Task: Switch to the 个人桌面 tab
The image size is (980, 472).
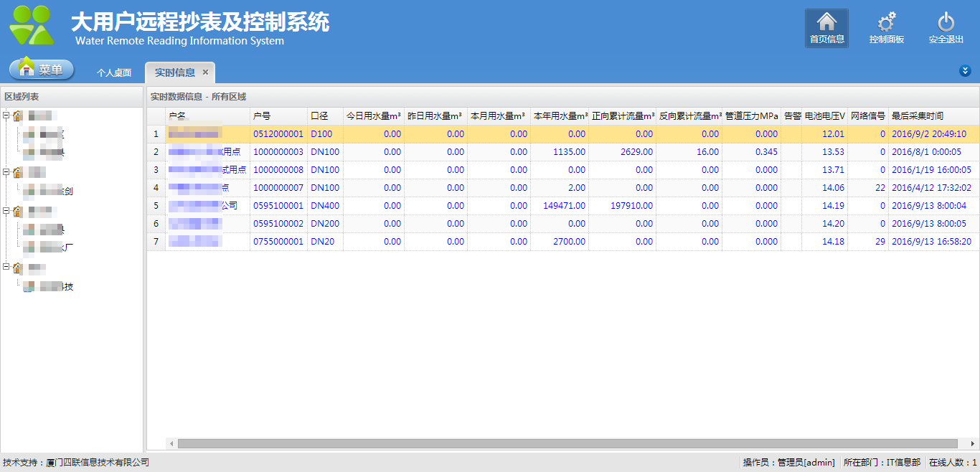Action: point(114,72)
